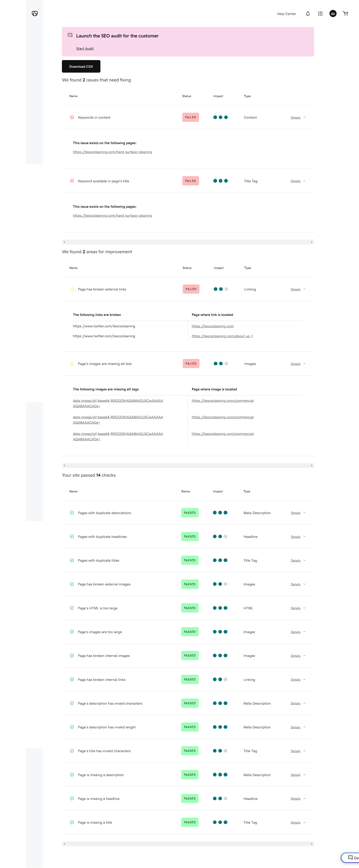Collapse missing alt text details chevron
This screenshot has height=868, width=359.
[x=304, y=364]
